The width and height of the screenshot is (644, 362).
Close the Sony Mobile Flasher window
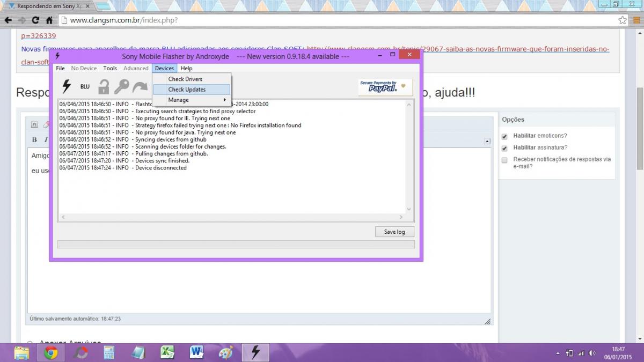409,55
